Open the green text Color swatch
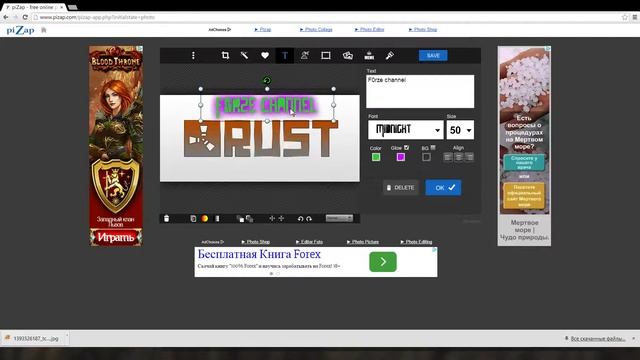 tap(376, 157)
